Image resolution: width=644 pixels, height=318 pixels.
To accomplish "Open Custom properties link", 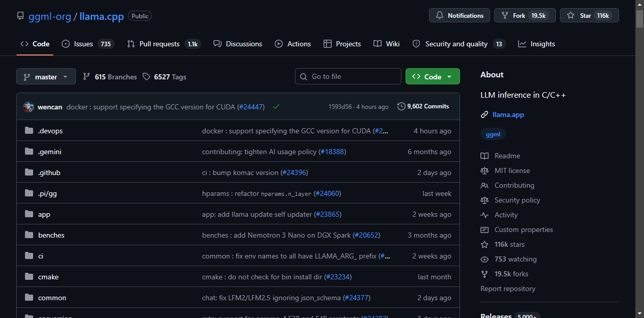I will click(x=517, y=229).
